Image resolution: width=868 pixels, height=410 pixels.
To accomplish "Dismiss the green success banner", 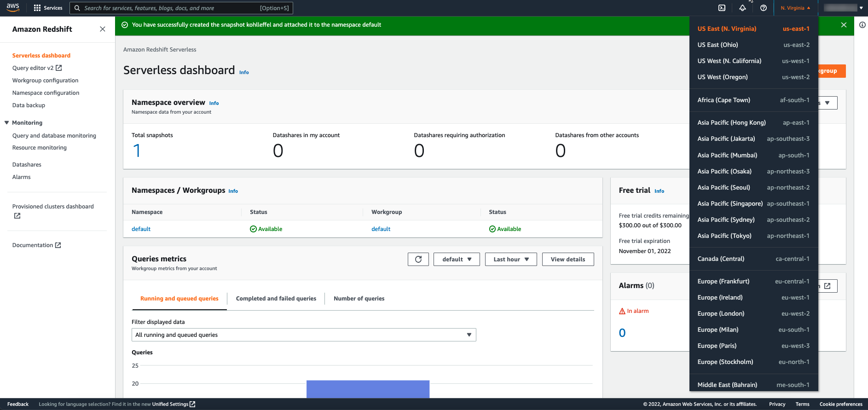I will point(844,25).
